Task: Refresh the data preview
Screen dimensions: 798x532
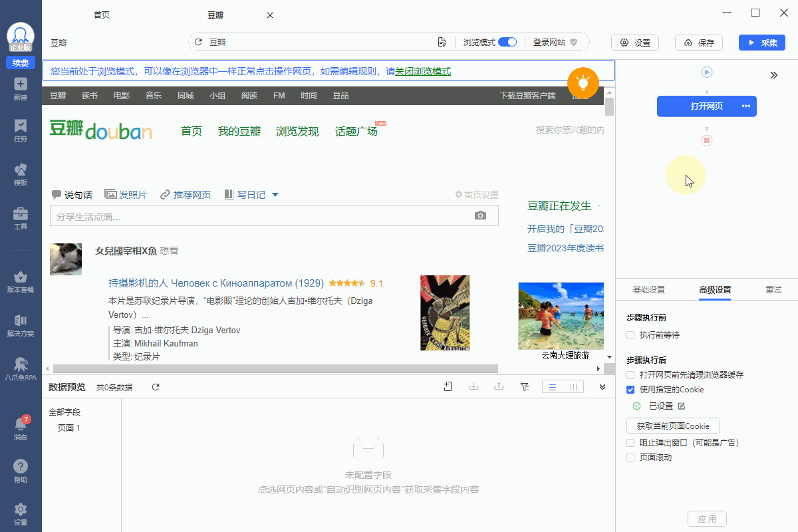Action: tap(156, 387)
